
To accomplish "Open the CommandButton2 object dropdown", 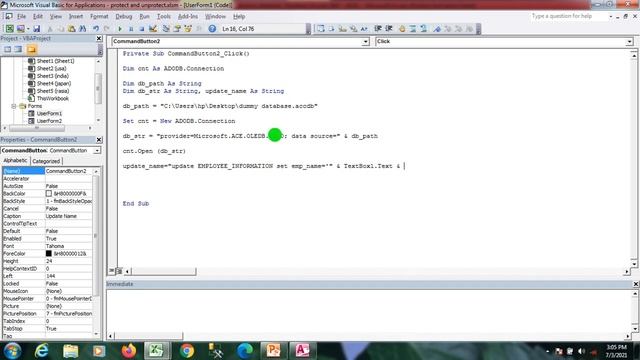I will click(x=365, y=42).
